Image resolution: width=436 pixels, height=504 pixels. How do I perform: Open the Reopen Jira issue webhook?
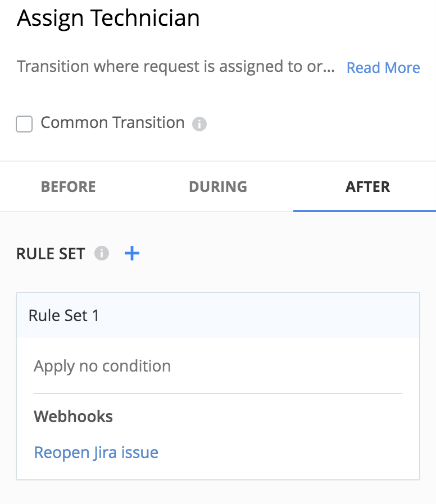tap(96, 452)
